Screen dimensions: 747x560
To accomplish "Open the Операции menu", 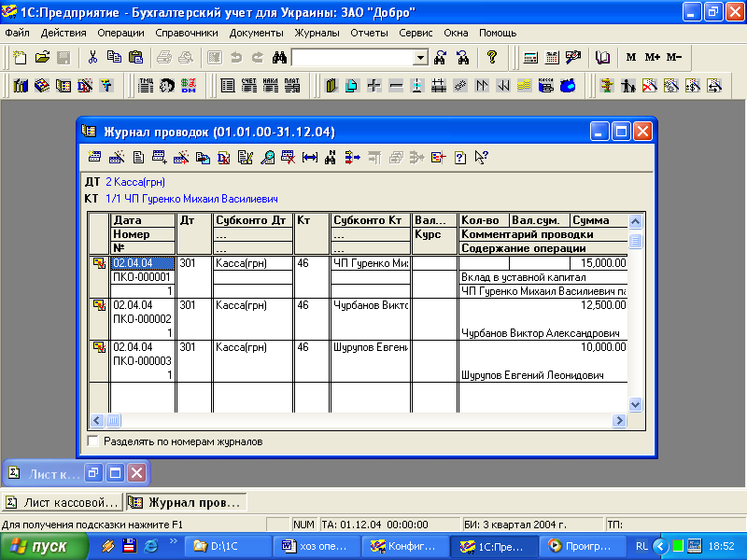I will click(120, 33).
